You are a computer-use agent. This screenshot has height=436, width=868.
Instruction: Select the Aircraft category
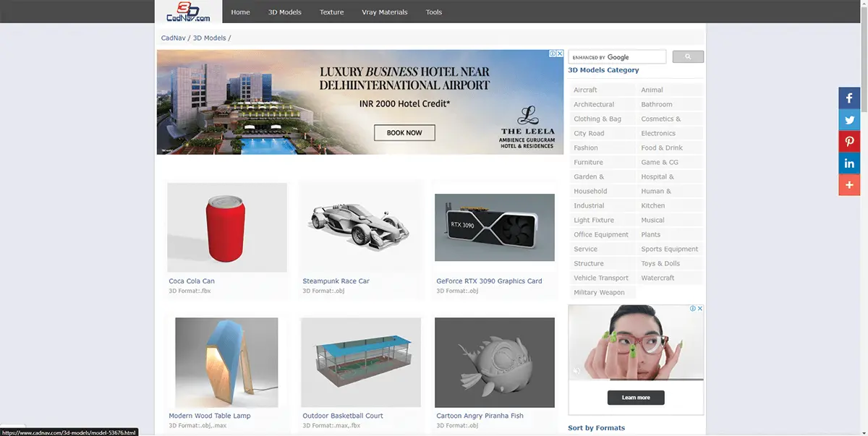585,90
